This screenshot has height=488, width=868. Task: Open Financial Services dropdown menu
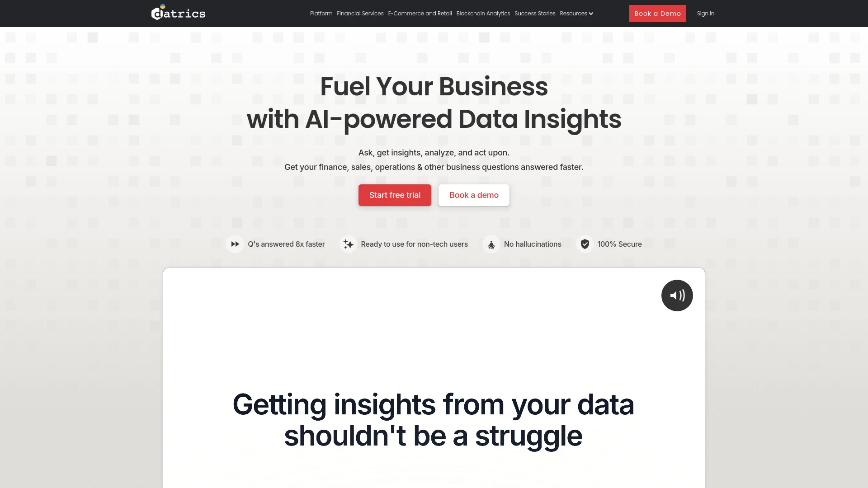point(359,13)
